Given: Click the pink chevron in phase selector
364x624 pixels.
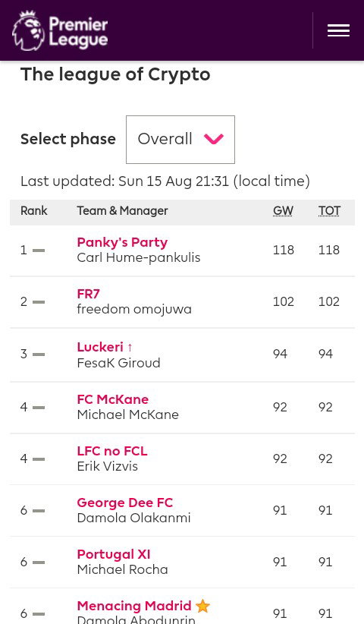Looking at the screenshot, I should tap(214, 139).
